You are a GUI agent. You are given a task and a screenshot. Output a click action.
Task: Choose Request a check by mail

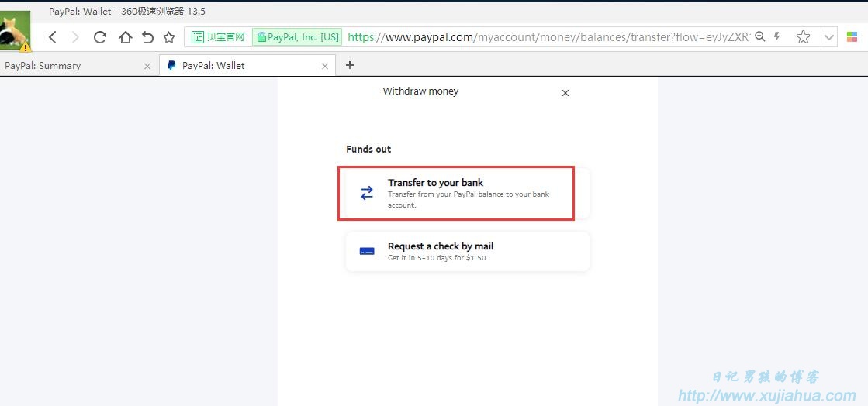coord(467,251)
